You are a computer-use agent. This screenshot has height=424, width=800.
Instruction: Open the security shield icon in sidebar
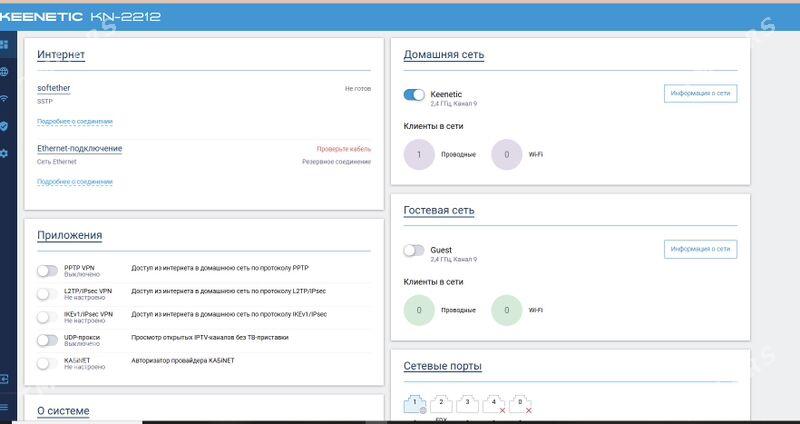pyautogui.click(x=5, y=126)
